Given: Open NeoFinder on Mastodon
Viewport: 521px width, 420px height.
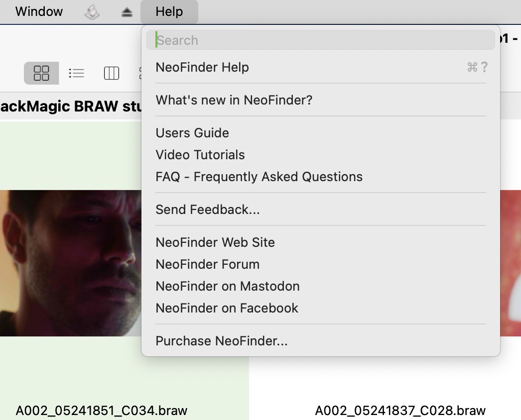Looking at the screenshot, I should click(x=227, y=286).
